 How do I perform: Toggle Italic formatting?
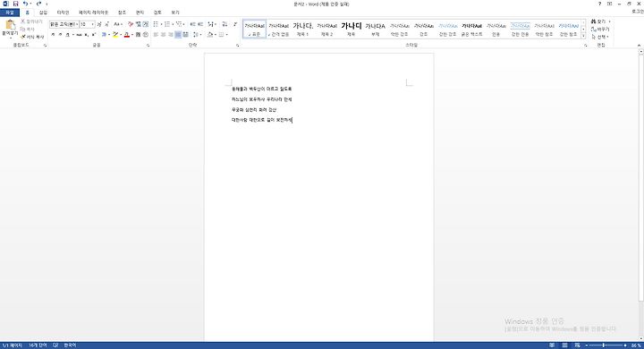(61, 35)
